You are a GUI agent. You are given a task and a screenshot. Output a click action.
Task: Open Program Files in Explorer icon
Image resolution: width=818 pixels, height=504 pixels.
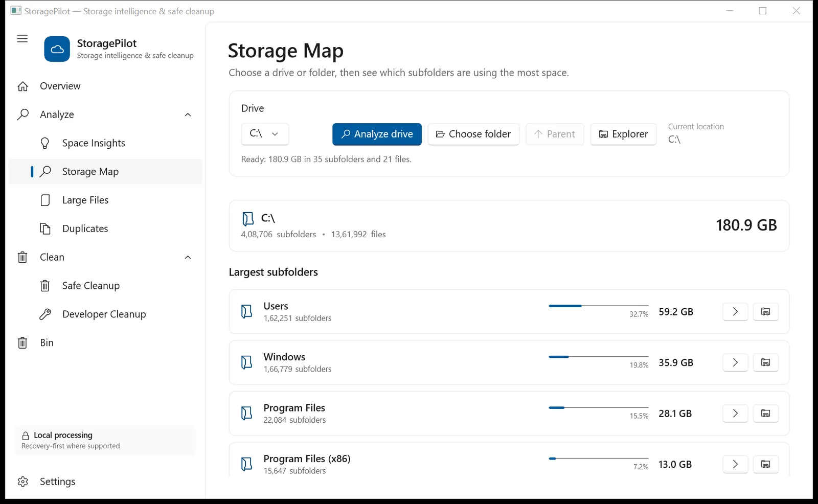pos(765,414)
